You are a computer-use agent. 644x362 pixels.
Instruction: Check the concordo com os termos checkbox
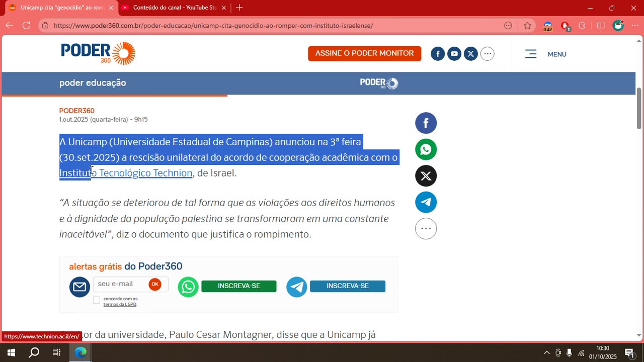point(97,300)
